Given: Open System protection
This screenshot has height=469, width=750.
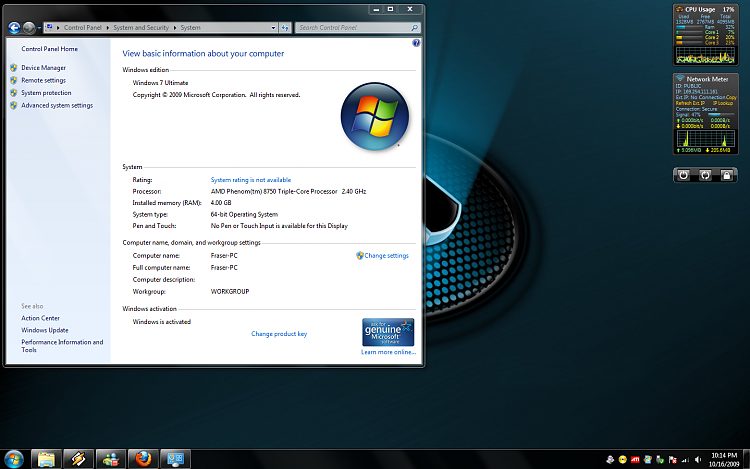Looking at the screenshot, I should click(46, 93).
